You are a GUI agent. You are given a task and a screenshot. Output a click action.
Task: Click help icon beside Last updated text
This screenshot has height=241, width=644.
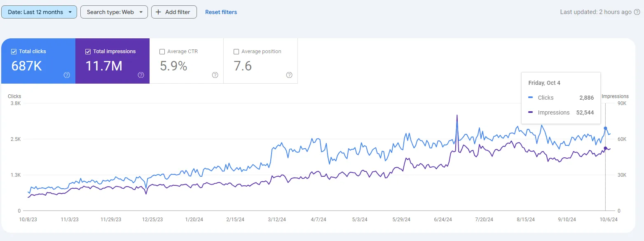[637, 12]
